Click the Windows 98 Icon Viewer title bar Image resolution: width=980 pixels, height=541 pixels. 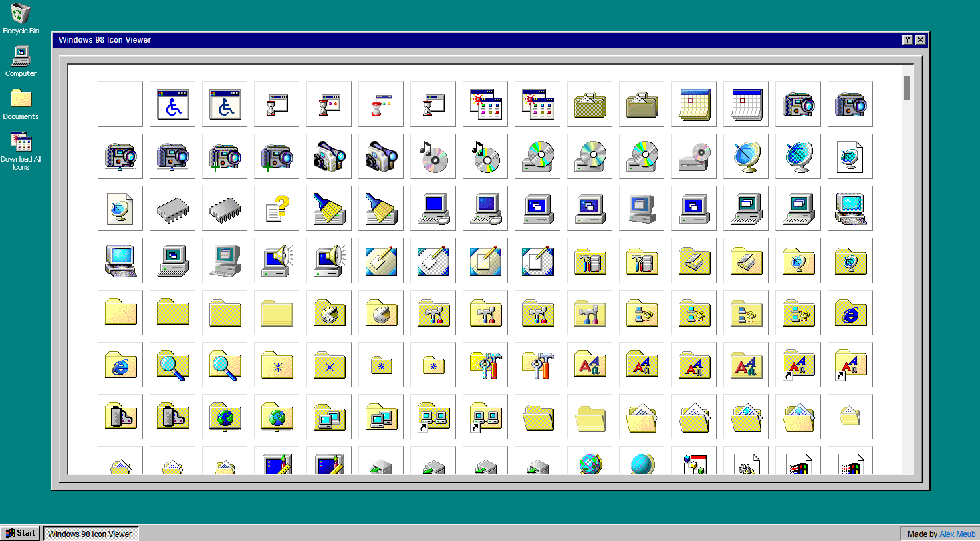pos(468,40)
